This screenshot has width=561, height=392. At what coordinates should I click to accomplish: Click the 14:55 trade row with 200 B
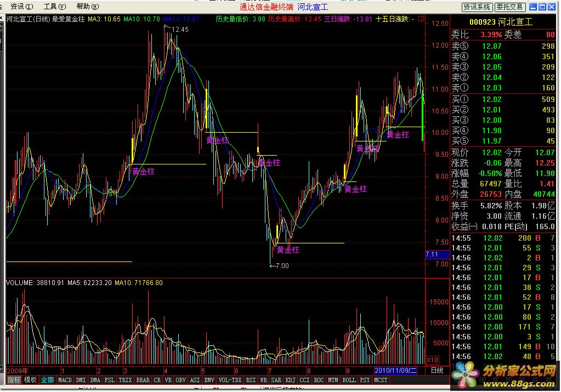[x=503, y=238]
